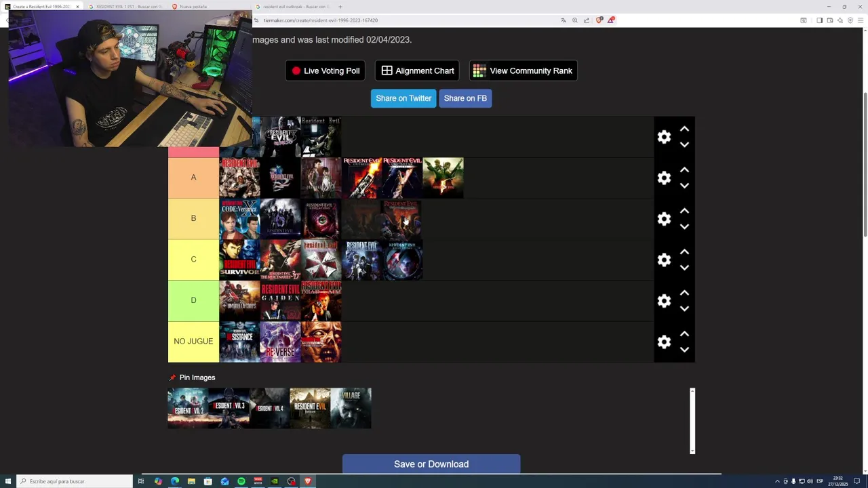Click the share page icon in address bar
This screenshot has height=488, width=868.
(x=587, y=20)
